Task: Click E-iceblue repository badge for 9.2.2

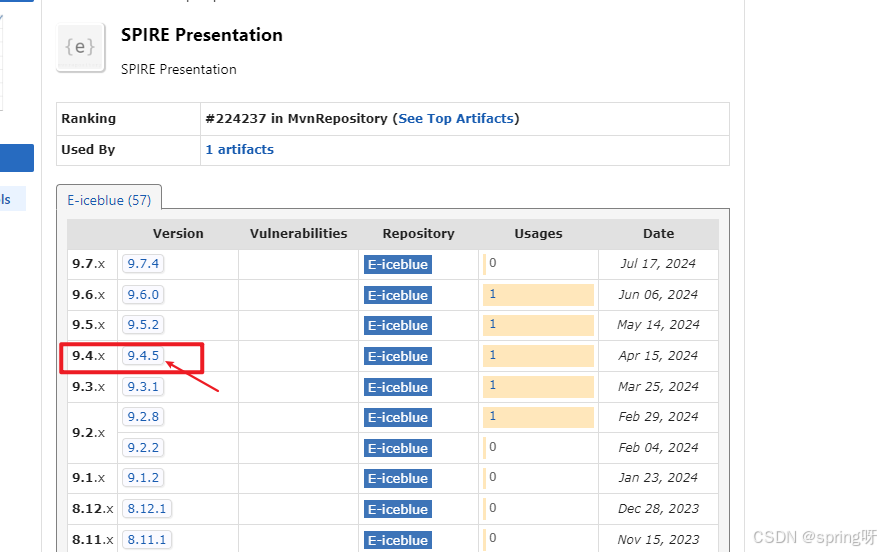Action: [398, 449]
